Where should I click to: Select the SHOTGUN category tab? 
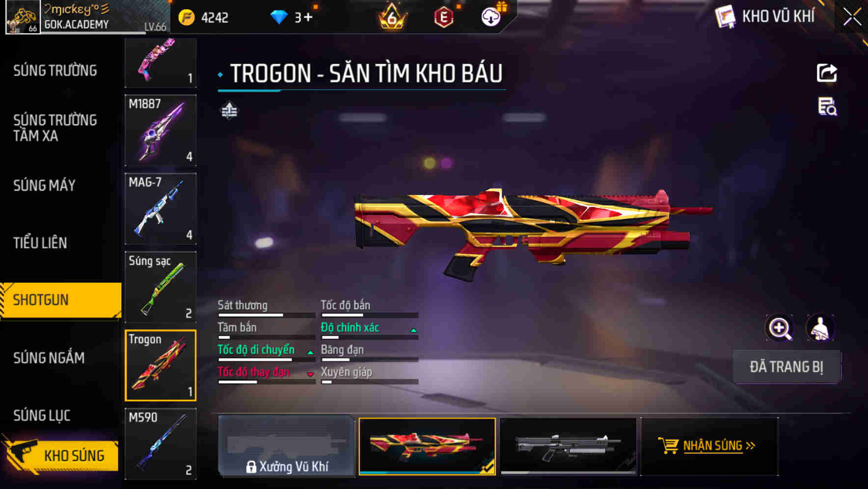61,300
